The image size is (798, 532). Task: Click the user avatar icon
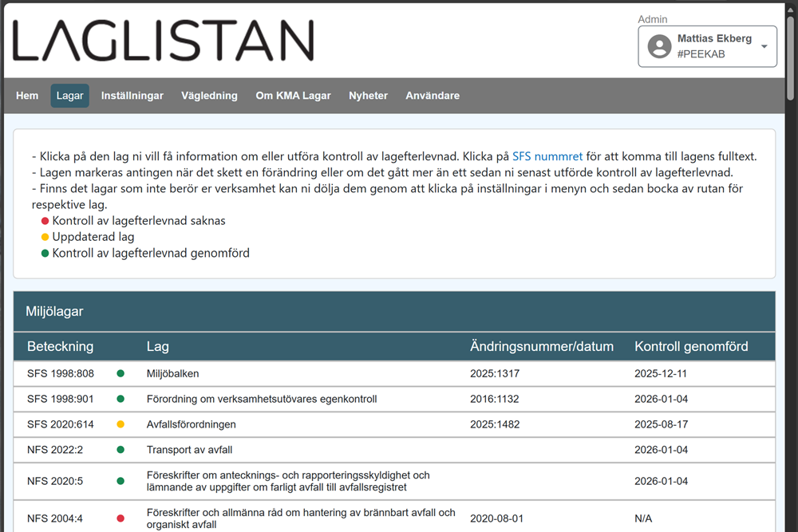659,46
